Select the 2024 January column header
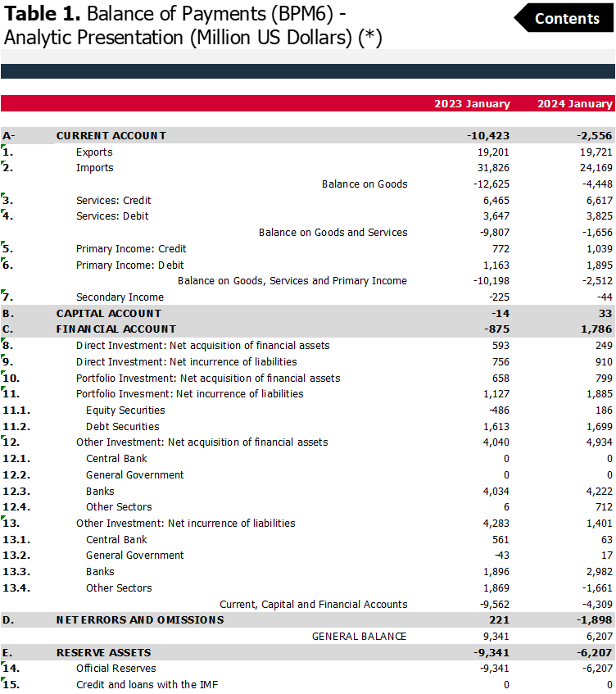This screenshot has width=616, height=694. pos(574,104)
